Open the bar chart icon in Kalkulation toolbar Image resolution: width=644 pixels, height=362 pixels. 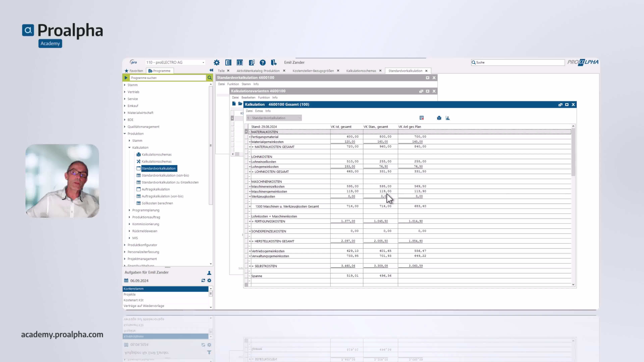447,118
